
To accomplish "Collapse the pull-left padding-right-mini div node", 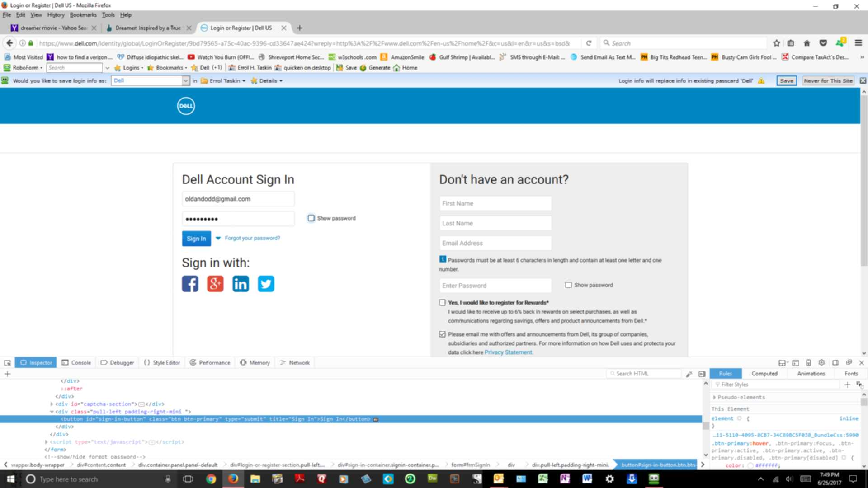I will [x=52, y=412].
